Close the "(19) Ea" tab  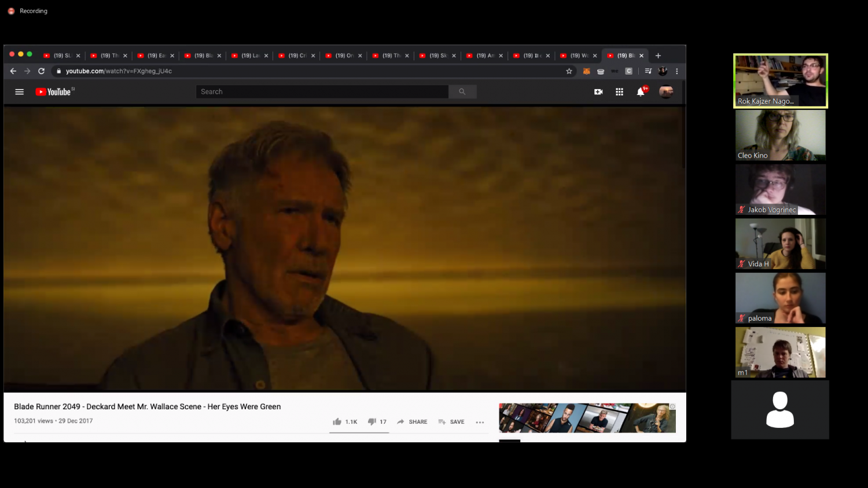pos(172,56)
